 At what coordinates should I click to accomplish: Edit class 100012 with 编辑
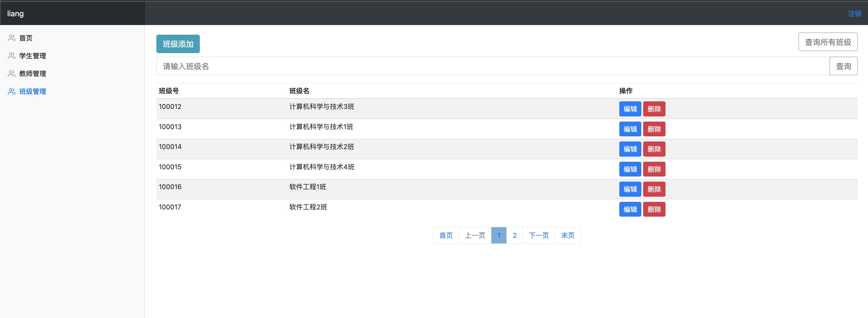click(630, 109)
